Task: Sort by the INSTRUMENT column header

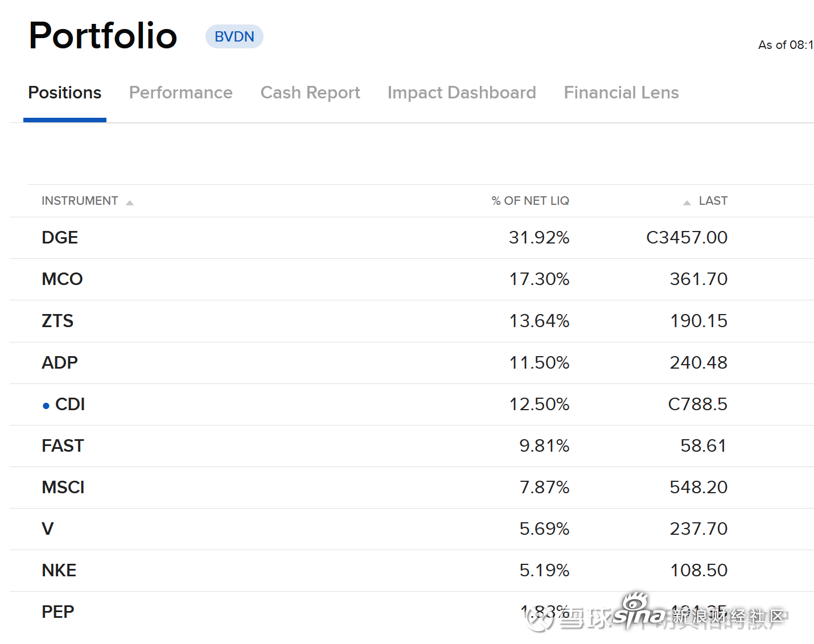Action: click(80, 201)
